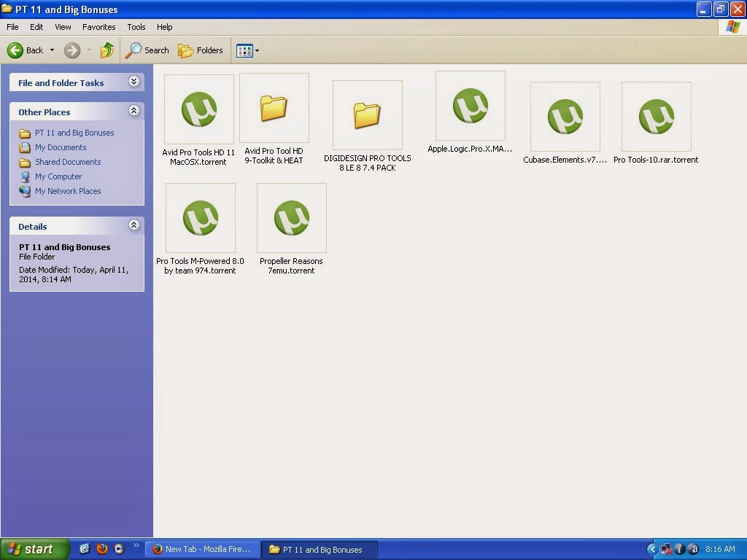Toggle the Folders pane button
The height and width of the screenshot is (560, 747).
point(201,50)
